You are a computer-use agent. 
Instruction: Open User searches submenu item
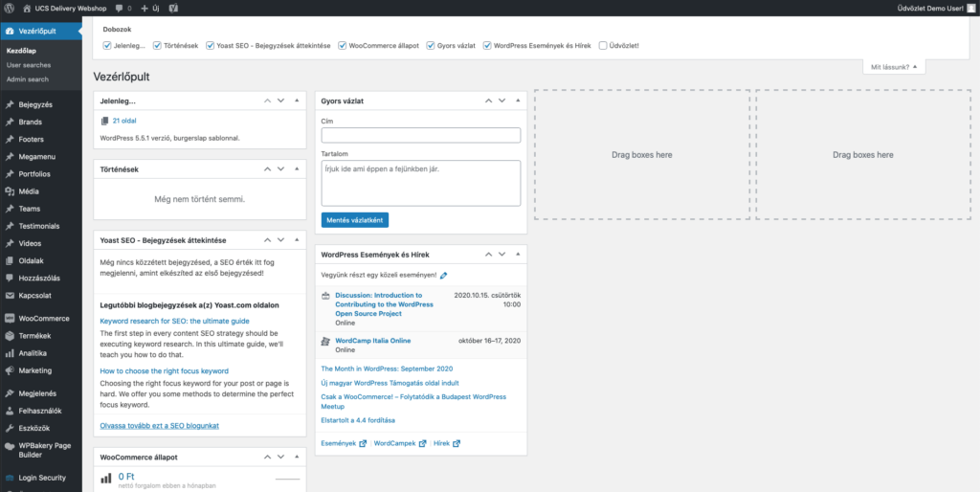pyautogui.click(x=29, y=65)
